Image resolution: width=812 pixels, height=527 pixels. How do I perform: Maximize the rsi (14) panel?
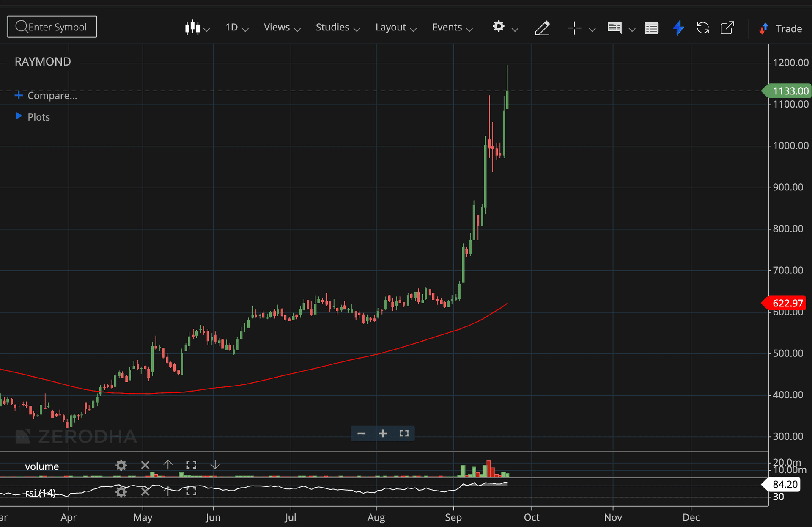[x=191, y=491]
